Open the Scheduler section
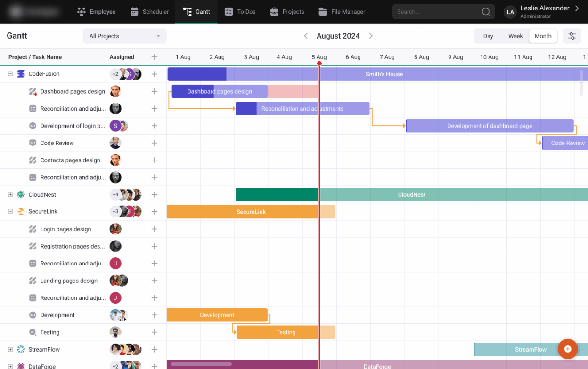588x369 pixels. [149, 11]
